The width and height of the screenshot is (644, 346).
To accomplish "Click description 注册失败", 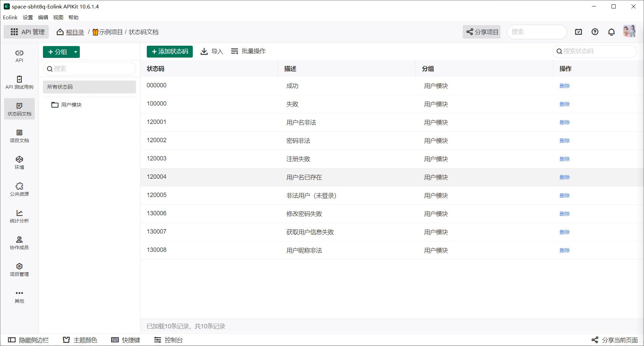I will (x=298, y=159).
